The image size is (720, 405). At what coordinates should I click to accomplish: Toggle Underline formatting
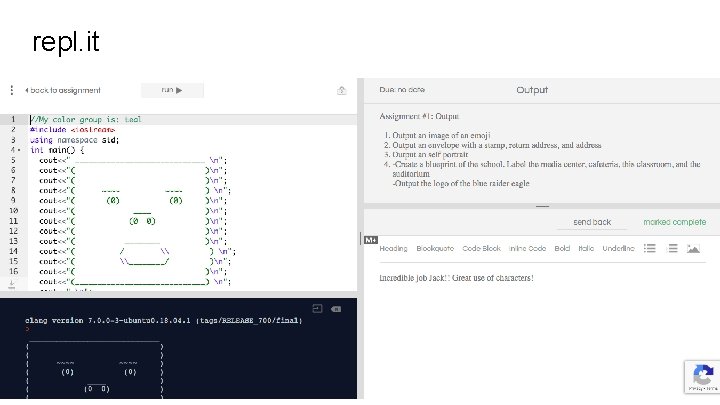tap(618, 248)
